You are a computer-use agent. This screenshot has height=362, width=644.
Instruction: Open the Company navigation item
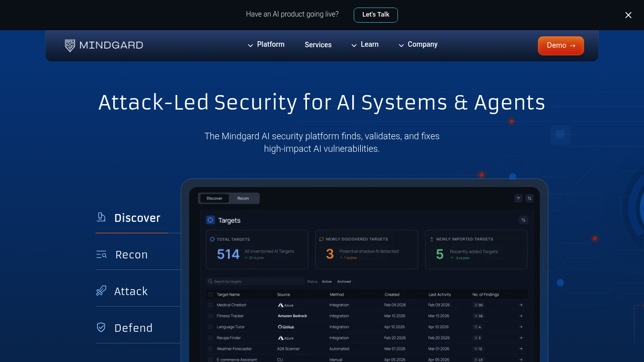[423, 44]
